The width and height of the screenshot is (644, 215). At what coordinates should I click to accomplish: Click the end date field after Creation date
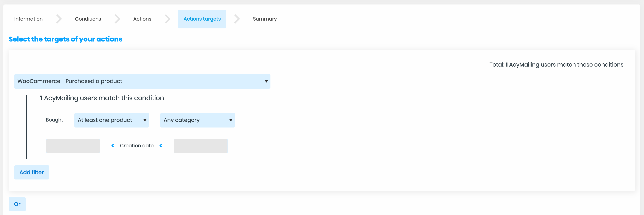click(x=201, y=146)
